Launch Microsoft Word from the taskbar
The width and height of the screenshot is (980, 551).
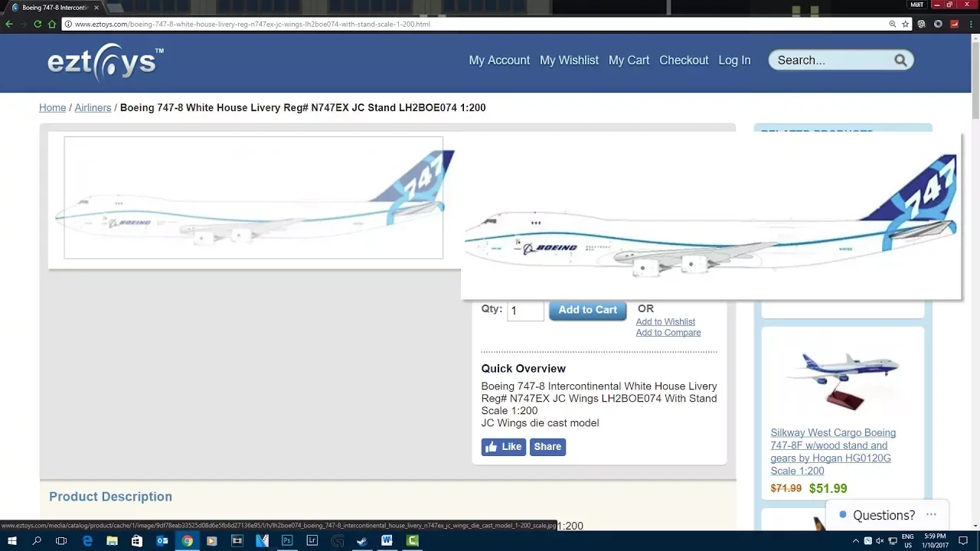click(387, 540)
